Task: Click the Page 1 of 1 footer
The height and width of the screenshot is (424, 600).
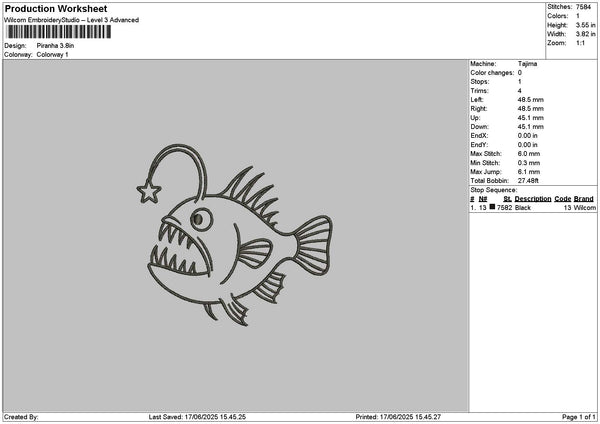Action: tap(579, 417)
